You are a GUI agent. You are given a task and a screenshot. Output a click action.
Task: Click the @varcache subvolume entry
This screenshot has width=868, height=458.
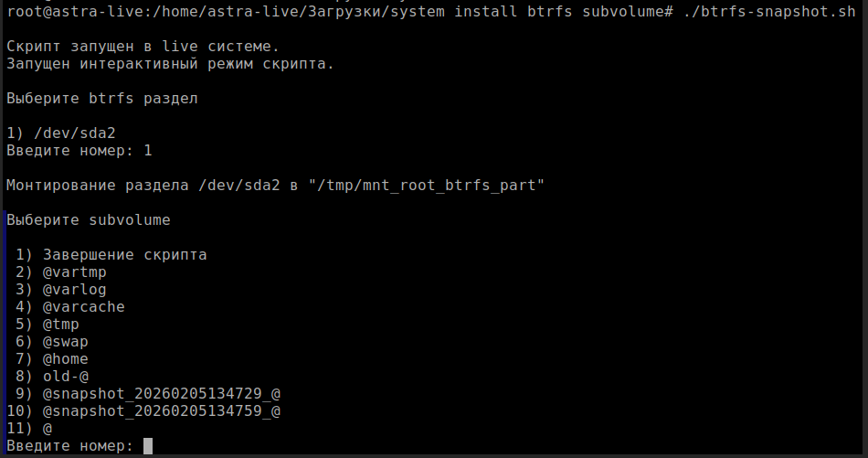[x=83, y=306]
